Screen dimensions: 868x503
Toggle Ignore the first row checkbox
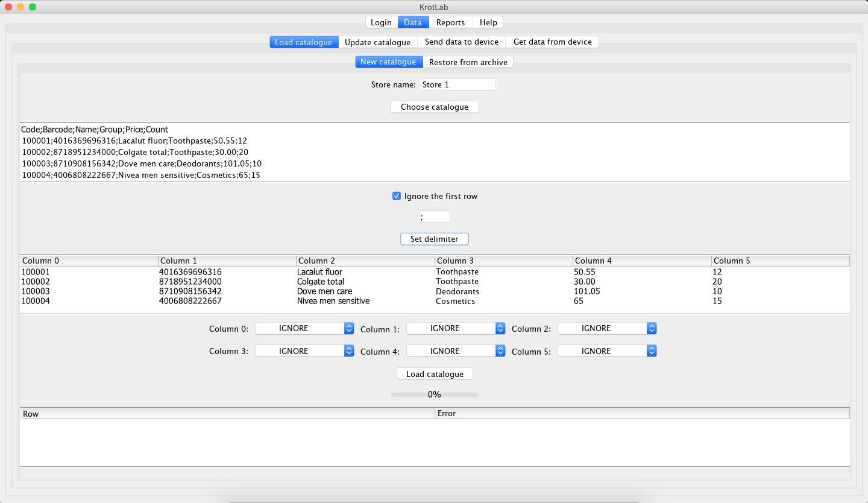pos(397,196)
